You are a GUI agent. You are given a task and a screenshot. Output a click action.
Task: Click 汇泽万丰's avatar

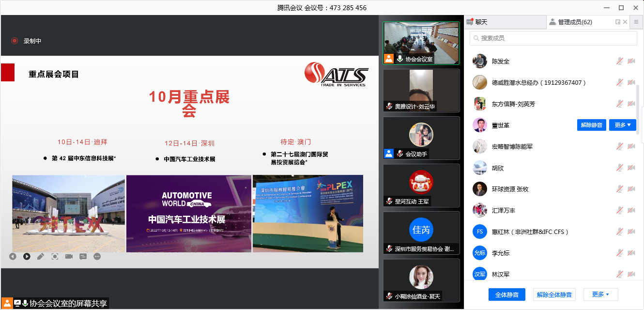click(x=479, y=210)
